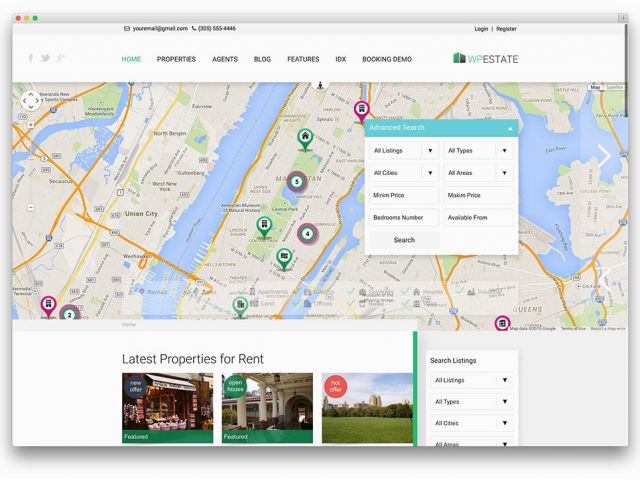Zoom in the map with plus button

click(31, 124)
